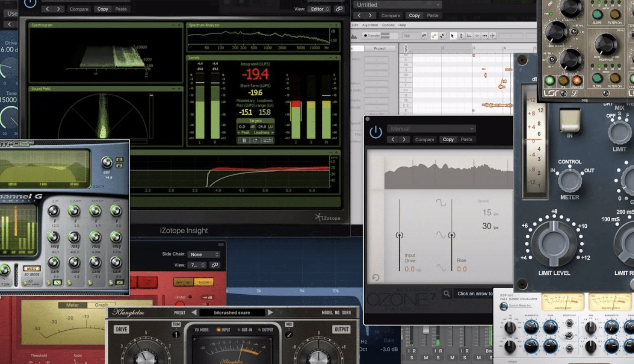Open the Options menu in Melodyne

tap(388, 25)
